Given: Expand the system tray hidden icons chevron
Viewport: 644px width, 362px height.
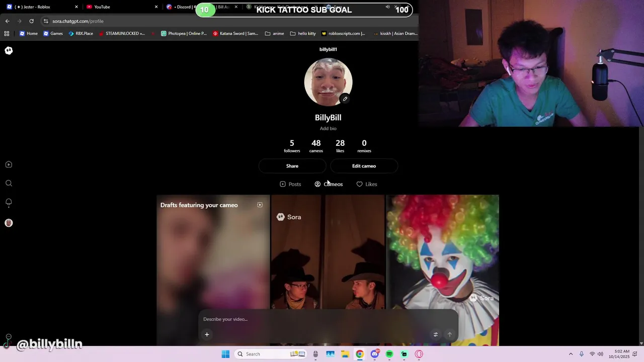Looking at the screenshot, I should 571,354.
